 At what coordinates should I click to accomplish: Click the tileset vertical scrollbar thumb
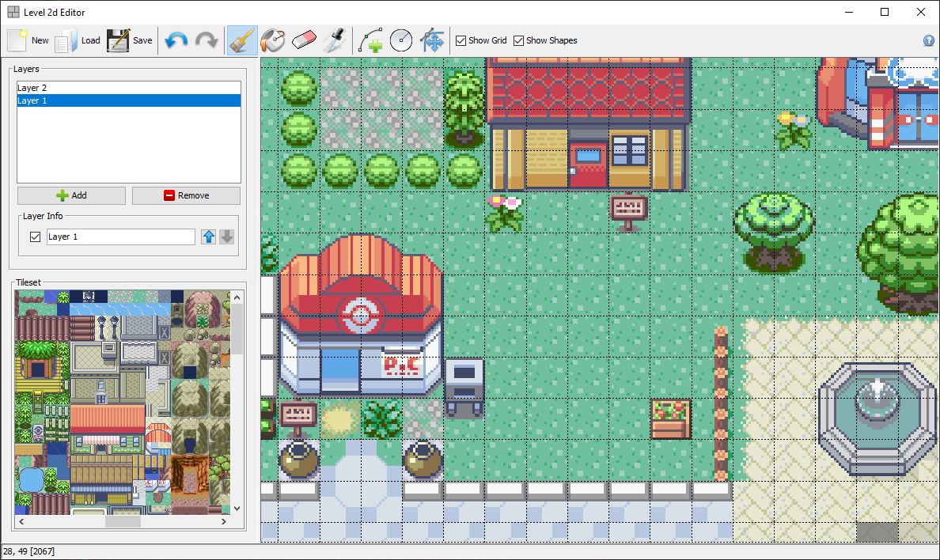point(237,328)
